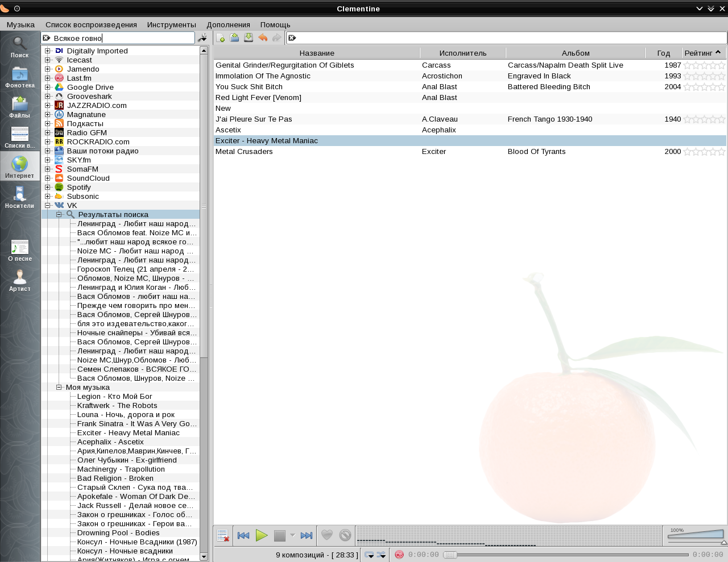Select the Metal Crusaders playlist row
This screenshot has width=728, height=562.
click(470, 151)
